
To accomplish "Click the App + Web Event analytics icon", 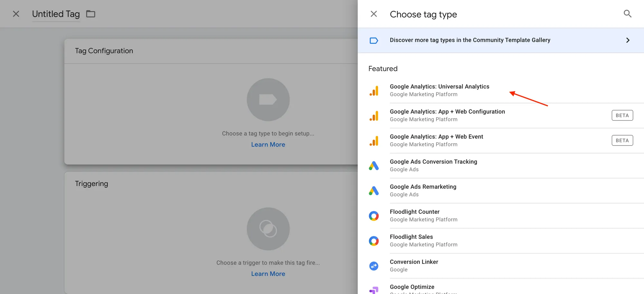I will click(x=374, y=141).
